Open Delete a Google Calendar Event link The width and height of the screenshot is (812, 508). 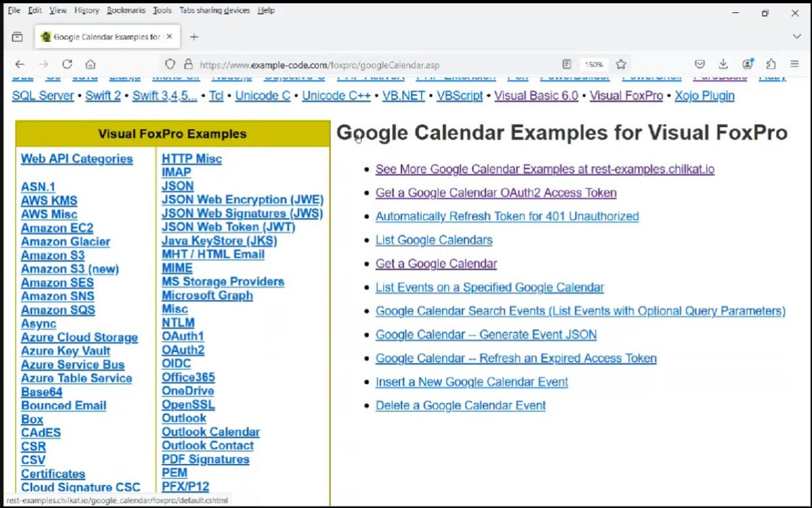[x=461, y=406]
